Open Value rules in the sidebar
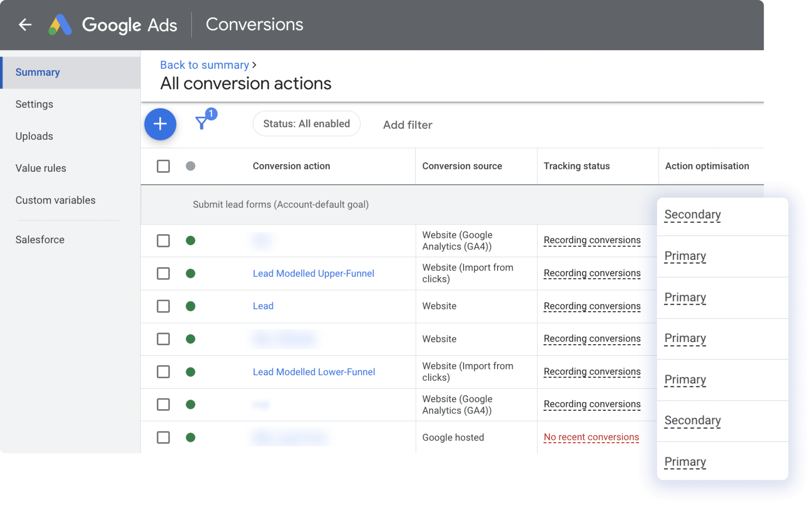Screen dimensions: 812x506 click(41, 168)
